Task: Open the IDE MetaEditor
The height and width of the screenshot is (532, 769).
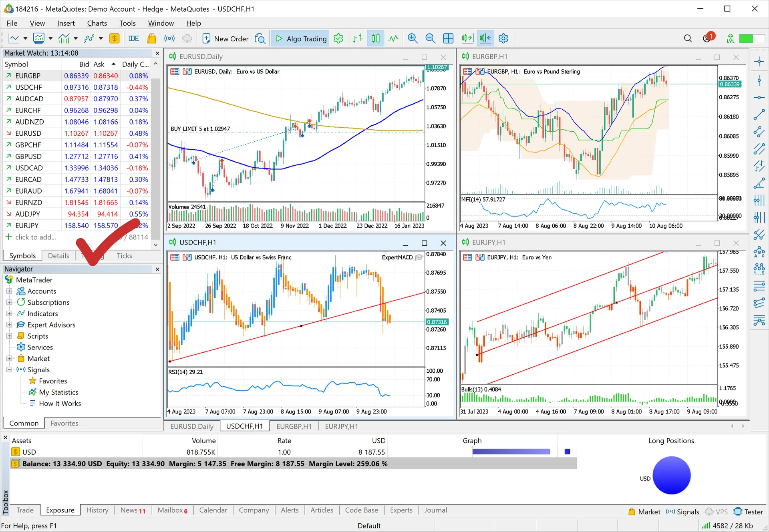Action: [134, 38]
